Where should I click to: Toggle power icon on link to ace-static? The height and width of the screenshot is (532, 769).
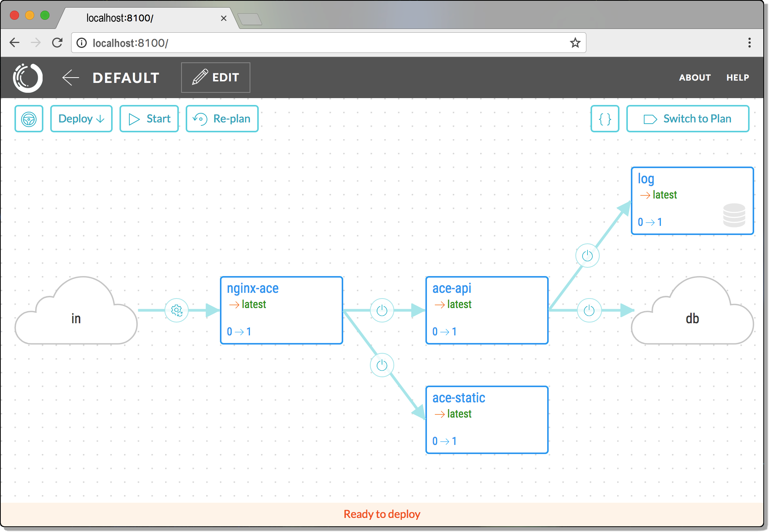pos(382,365)
